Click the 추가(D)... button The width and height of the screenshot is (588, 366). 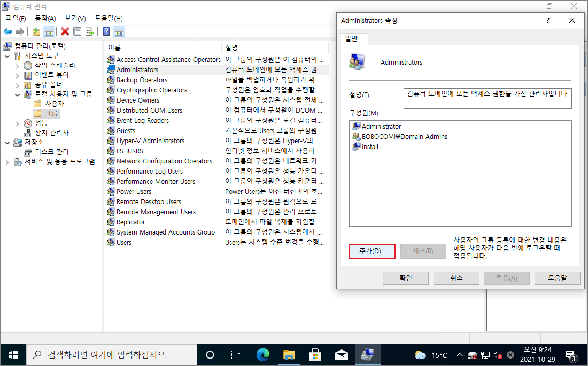(372, 251)
